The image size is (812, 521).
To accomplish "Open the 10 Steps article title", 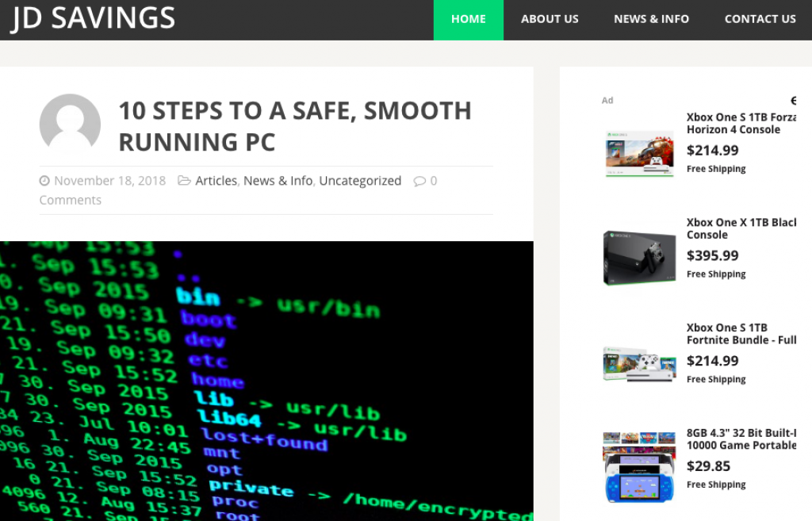I will click(x=295, y=126).
